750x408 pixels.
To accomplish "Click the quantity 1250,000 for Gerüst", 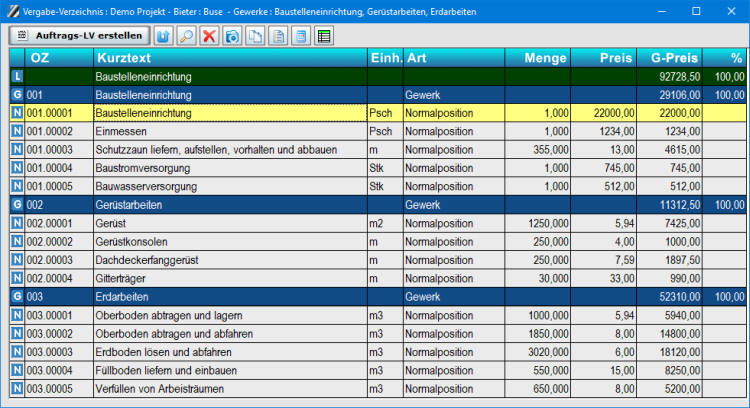I will (538, 223).
